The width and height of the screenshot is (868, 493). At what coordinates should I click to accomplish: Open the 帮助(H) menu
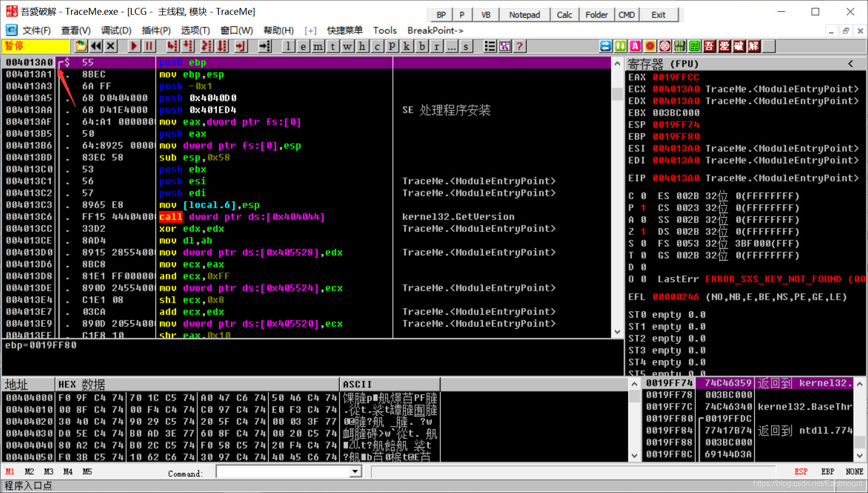[x=279, y=31]
